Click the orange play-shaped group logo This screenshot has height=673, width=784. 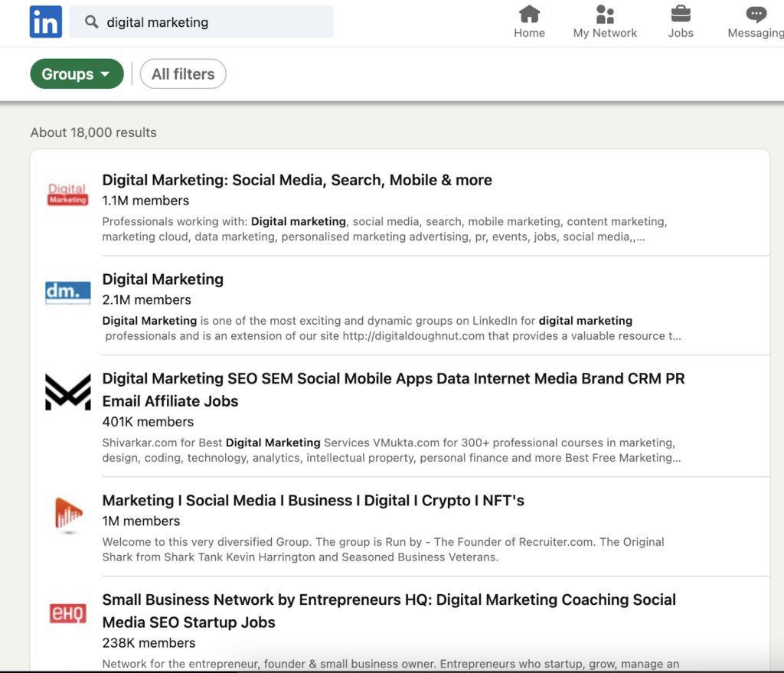[67, 515]
